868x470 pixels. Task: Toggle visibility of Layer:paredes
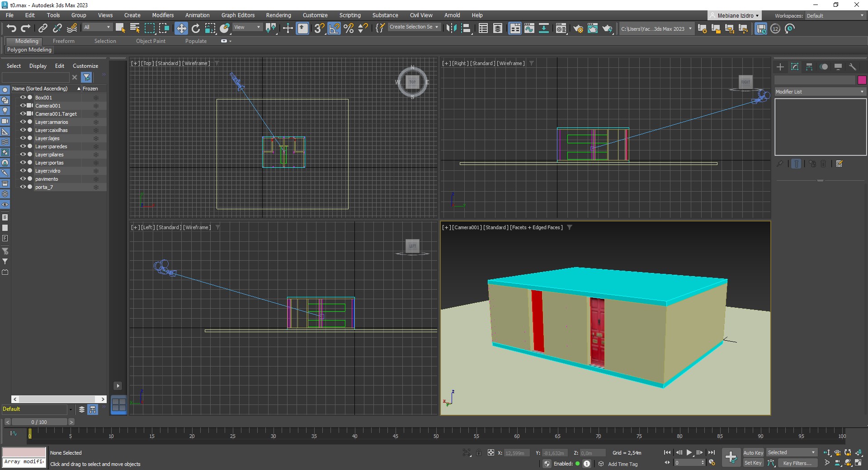click(x=23, y=146)
